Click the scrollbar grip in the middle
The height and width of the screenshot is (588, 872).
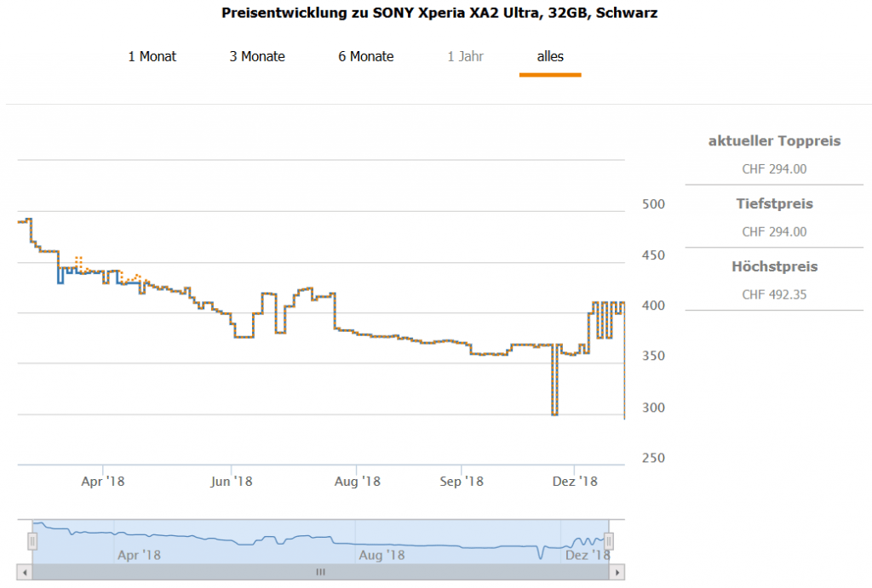(x=321, y=573)
